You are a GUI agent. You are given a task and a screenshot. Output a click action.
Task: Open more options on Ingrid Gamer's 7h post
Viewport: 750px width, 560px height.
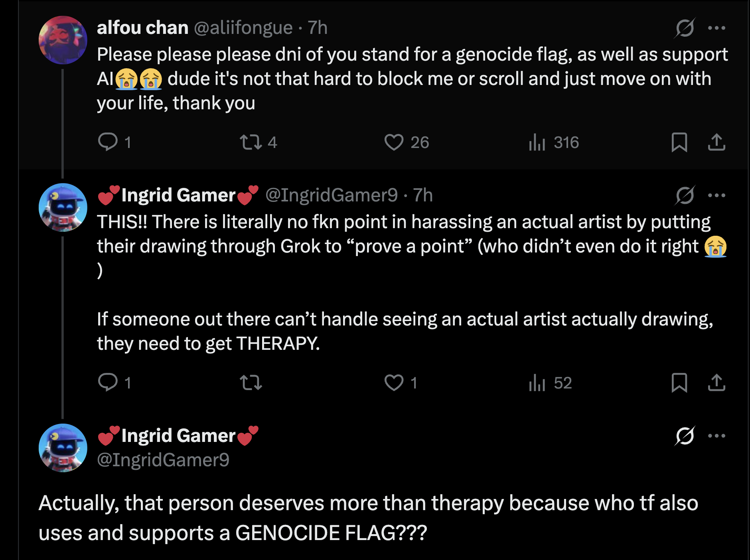[716, 195]
